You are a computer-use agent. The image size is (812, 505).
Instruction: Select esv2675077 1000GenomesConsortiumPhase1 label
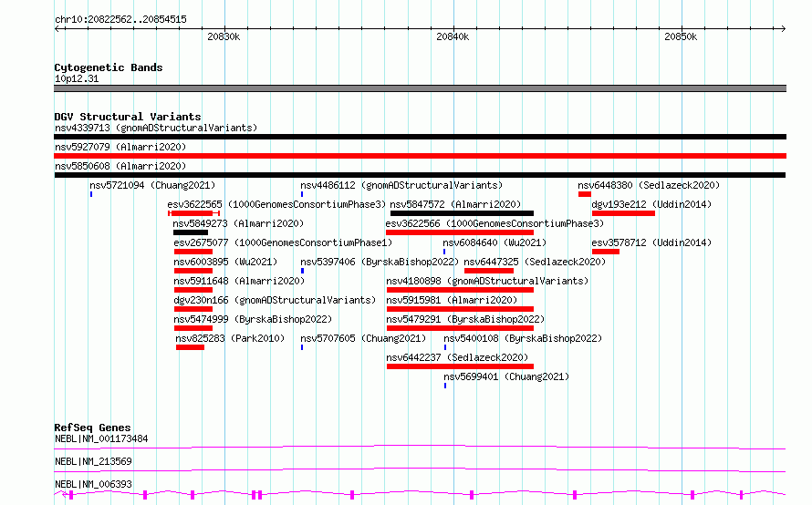[283, 242]
